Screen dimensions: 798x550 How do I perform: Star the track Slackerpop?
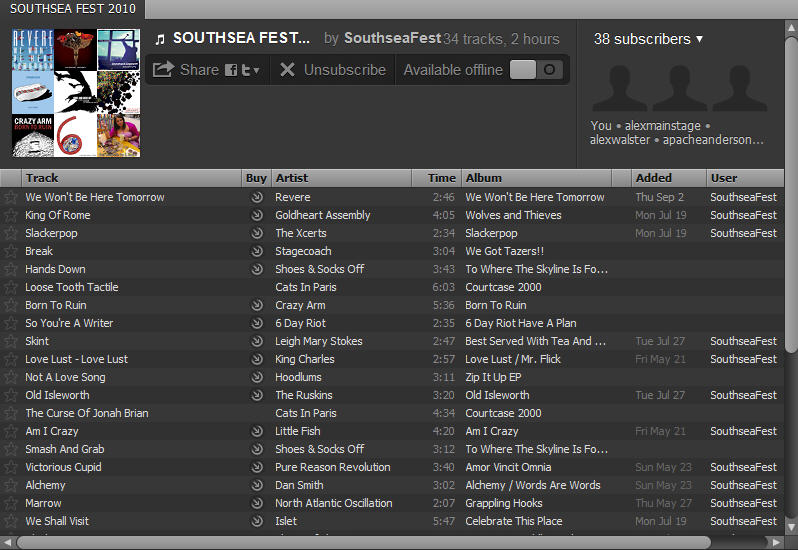[10, 234]
